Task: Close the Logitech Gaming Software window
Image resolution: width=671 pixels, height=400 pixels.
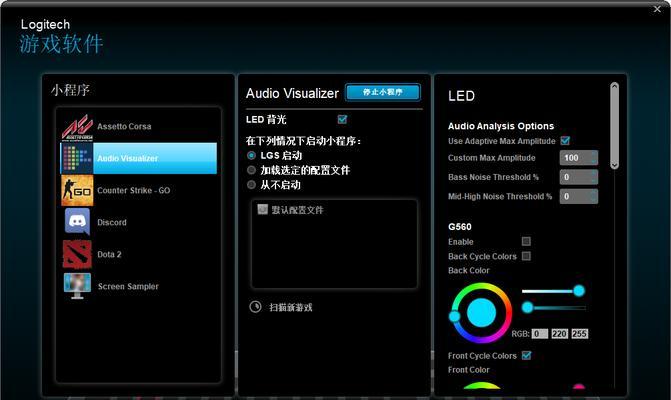Action: coord(657,9)
